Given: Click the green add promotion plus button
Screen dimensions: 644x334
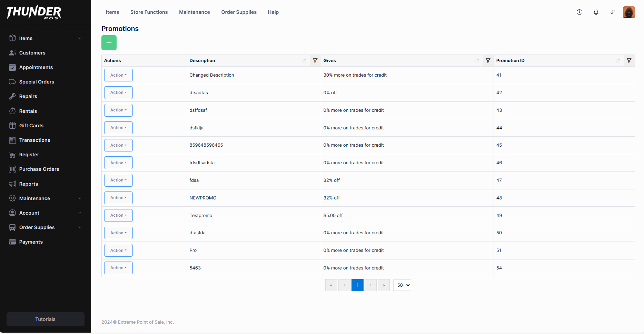Looking at the screenshot, I should 109,43.
